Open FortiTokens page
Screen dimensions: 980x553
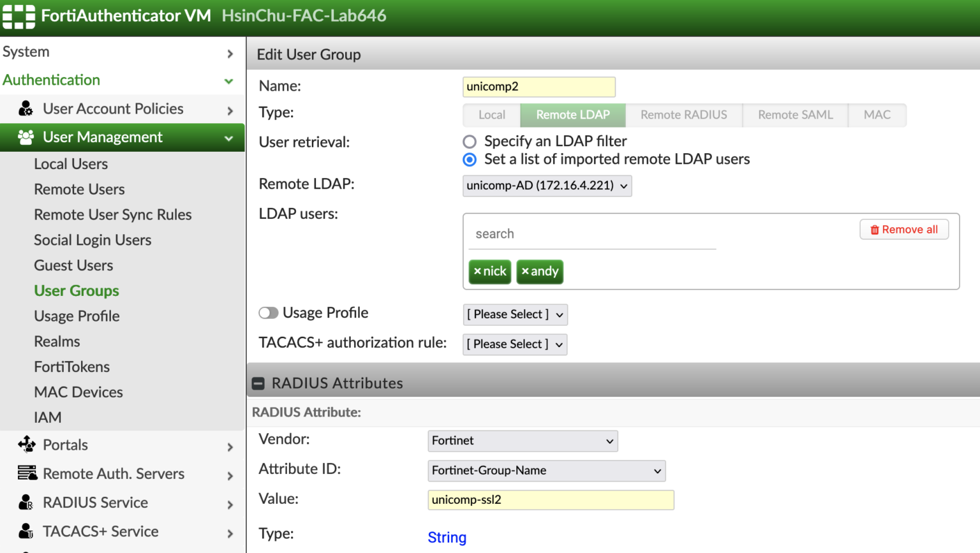(x=71, y=367)
